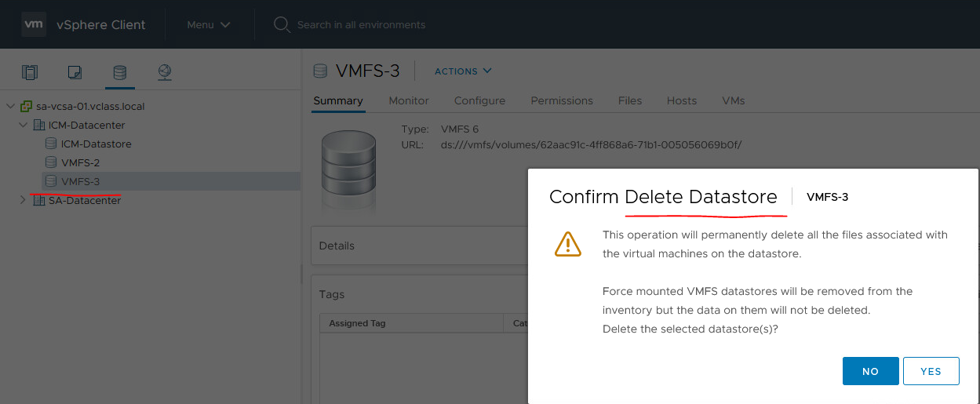980x404 pixels.
Task: Switch to the Monitor tab
Action: tap(409, 100)
